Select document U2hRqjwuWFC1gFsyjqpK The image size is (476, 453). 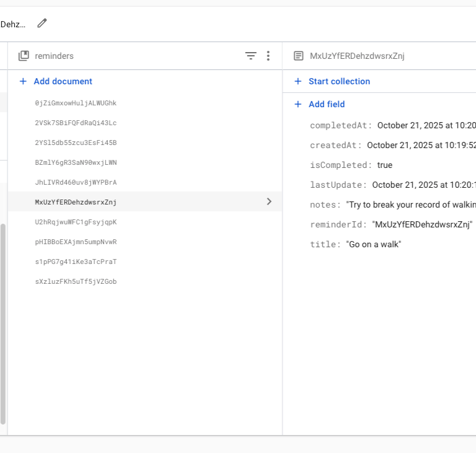76,222
